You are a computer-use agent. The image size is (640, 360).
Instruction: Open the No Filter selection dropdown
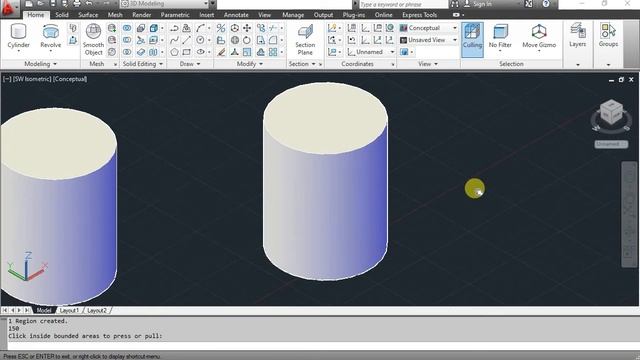pos(500,36)
